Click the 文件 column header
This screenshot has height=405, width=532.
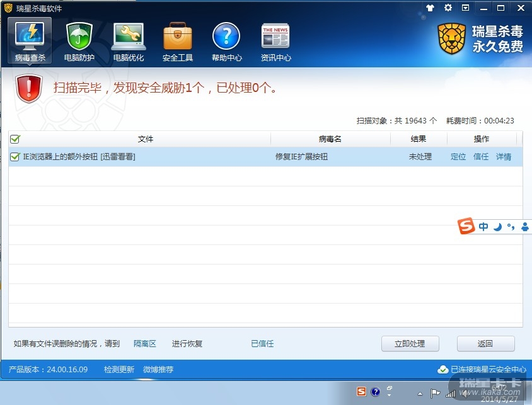pos(145,139)
